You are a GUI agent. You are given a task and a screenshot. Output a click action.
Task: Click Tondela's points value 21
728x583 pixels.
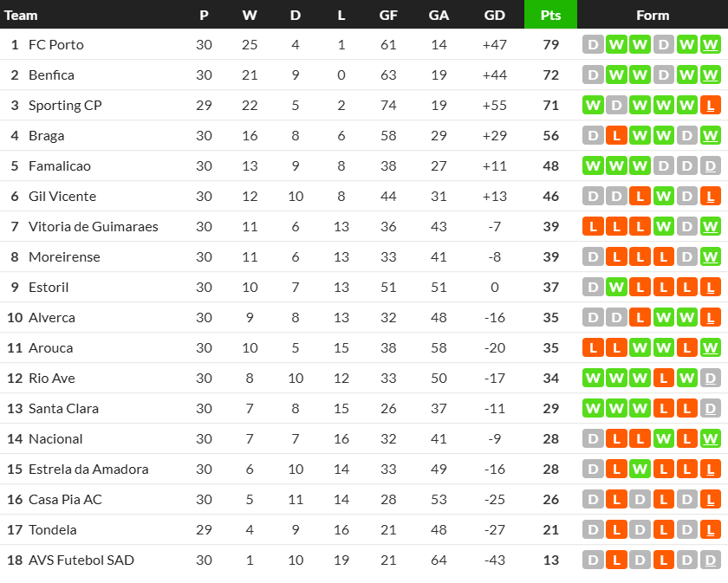[550, 530]
